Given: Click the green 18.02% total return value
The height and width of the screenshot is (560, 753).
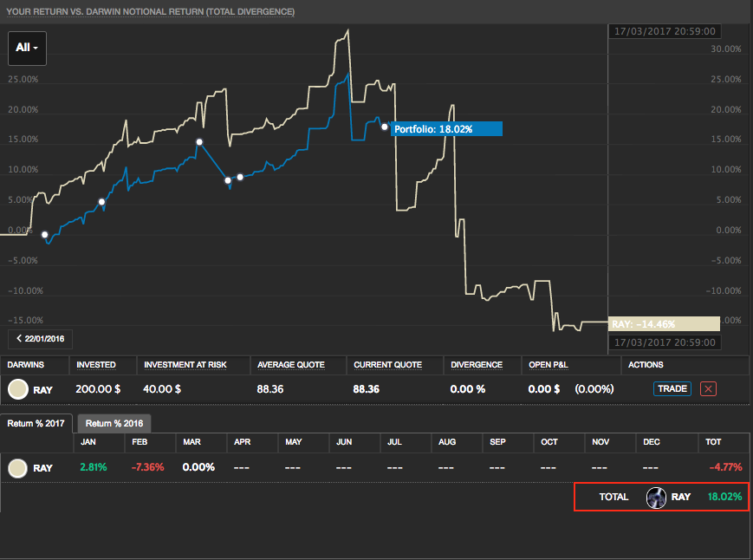Looking at the screenshot, I should pyautogui.click(x=724, y=497).
